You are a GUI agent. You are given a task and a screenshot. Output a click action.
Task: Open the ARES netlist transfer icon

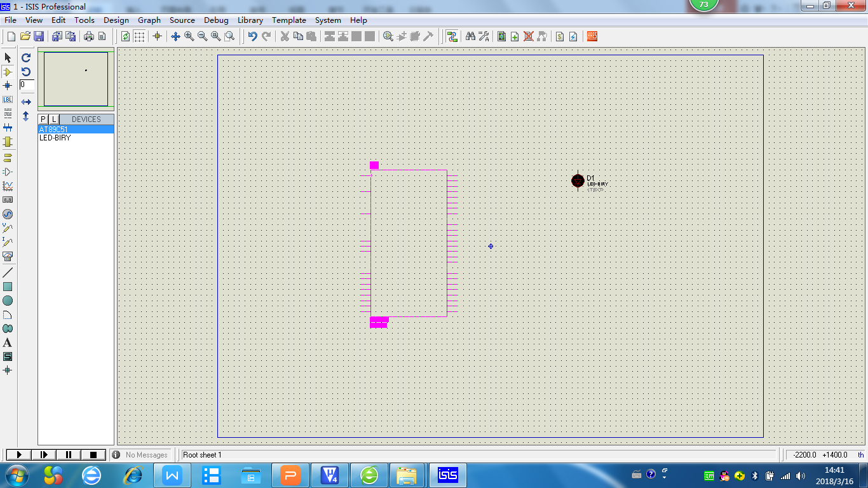[x=592, y=36]
